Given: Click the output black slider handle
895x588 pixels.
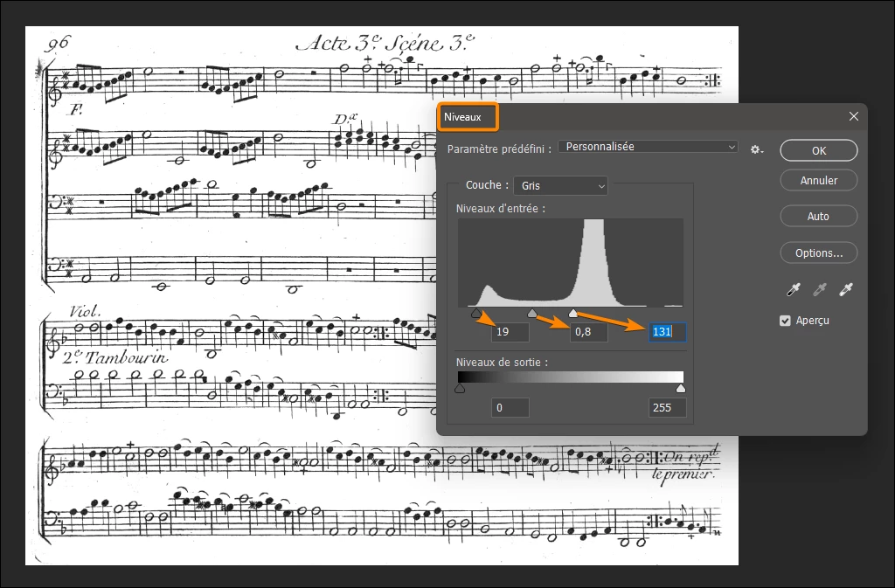Looking at the screenshot, I should [x=460, y=389].
